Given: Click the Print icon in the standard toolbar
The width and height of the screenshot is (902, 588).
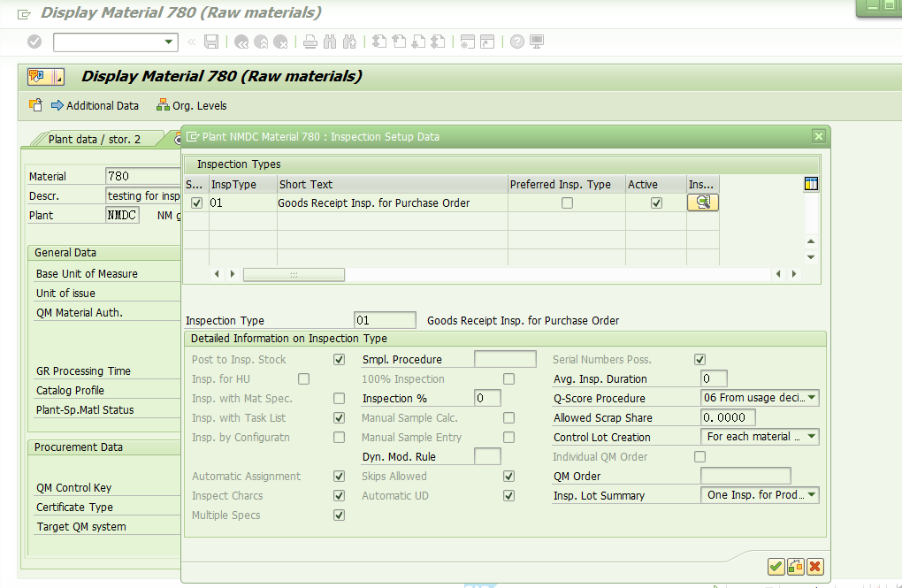Looking at the screenshot, I should 310,42.
